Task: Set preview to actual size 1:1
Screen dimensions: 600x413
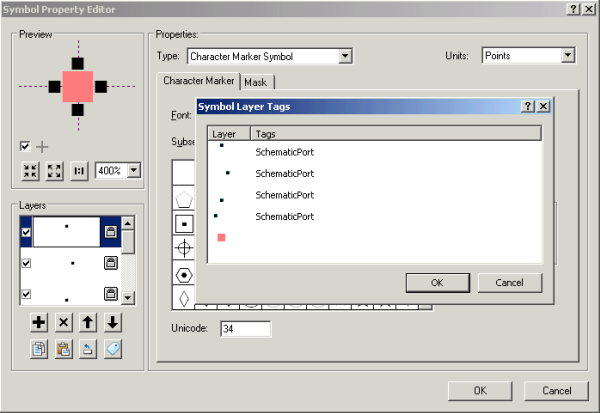Action: click(79, 171)
